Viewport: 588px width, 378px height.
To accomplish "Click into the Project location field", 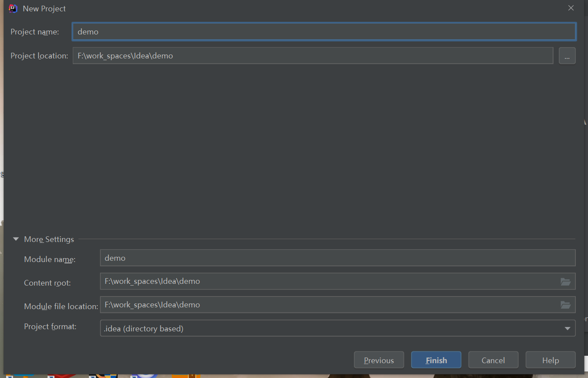I will (x=313, y=56).
